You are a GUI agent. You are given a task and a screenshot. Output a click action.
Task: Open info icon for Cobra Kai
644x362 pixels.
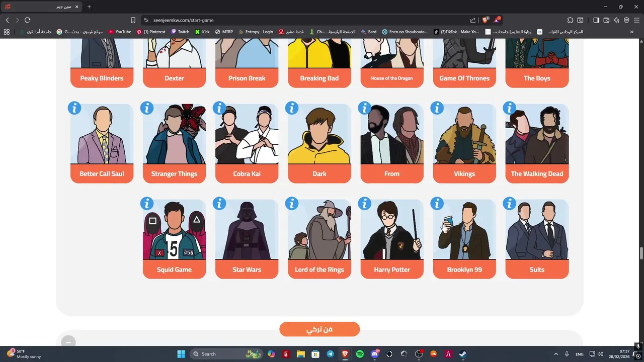click(x=219, y=108)
